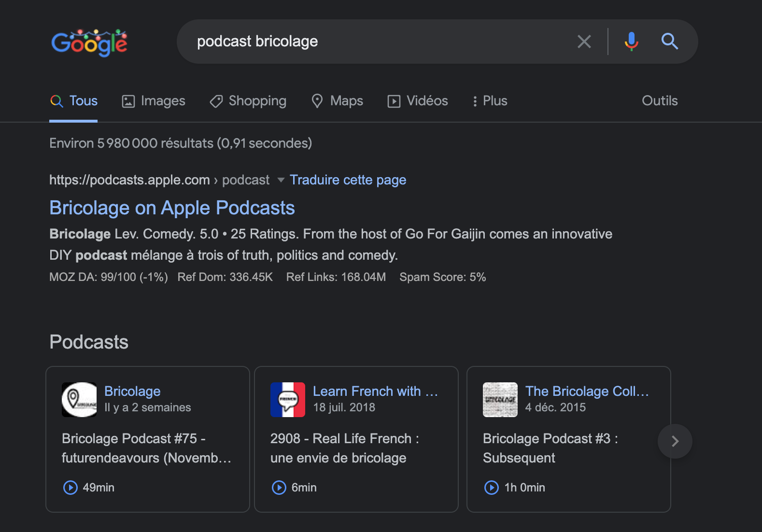Open dropdown arrow next to podcasts.apple.com URL
Viewport: 762px width, 532px height.
pyautogui.click(x=281, y=180)
